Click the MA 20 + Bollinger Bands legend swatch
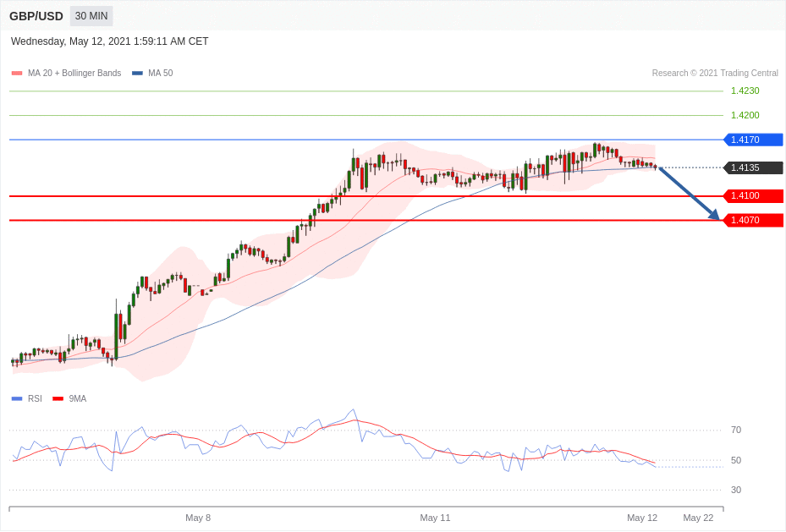This screenshot has width=786, height=532. [x=17, y=73]
